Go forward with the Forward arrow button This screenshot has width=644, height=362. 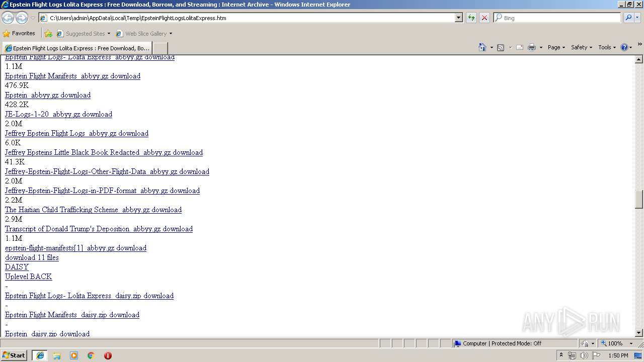pyautogui.click(x=22, y=18)
